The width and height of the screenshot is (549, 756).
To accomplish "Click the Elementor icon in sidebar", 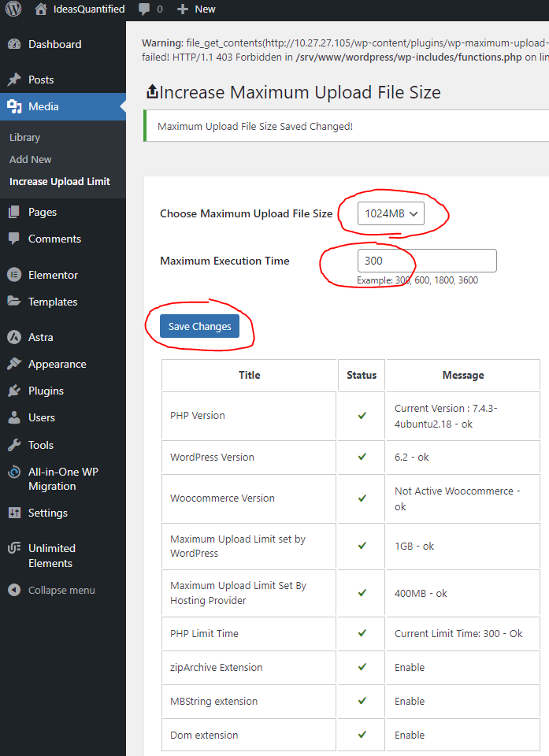I will (x=14, y=275).
